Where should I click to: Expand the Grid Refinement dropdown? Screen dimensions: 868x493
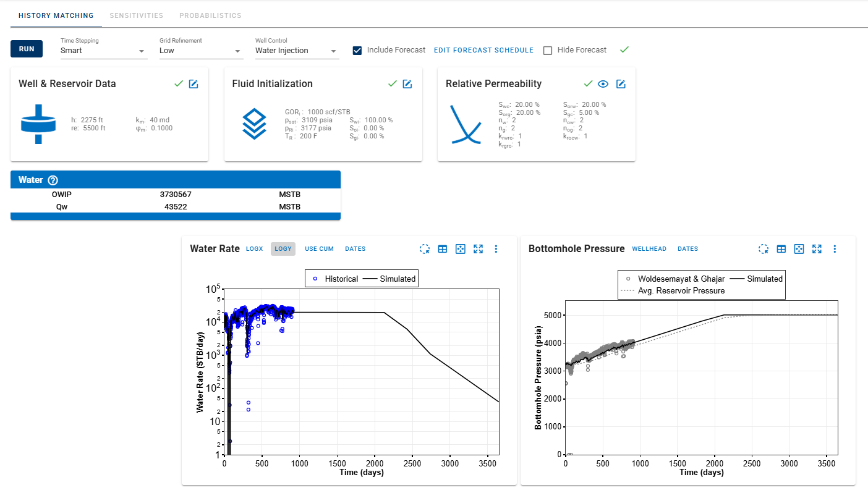pos(201,51)
